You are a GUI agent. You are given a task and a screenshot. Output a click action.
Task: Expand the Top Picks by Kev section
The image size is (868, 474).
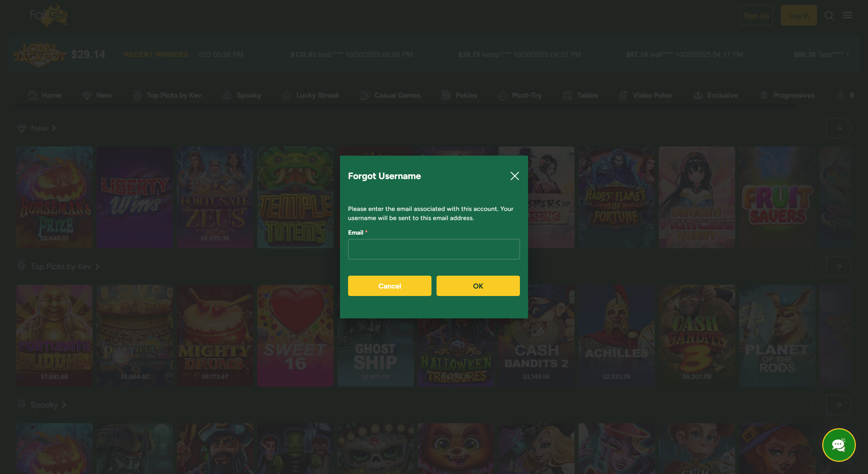point(97,266)
